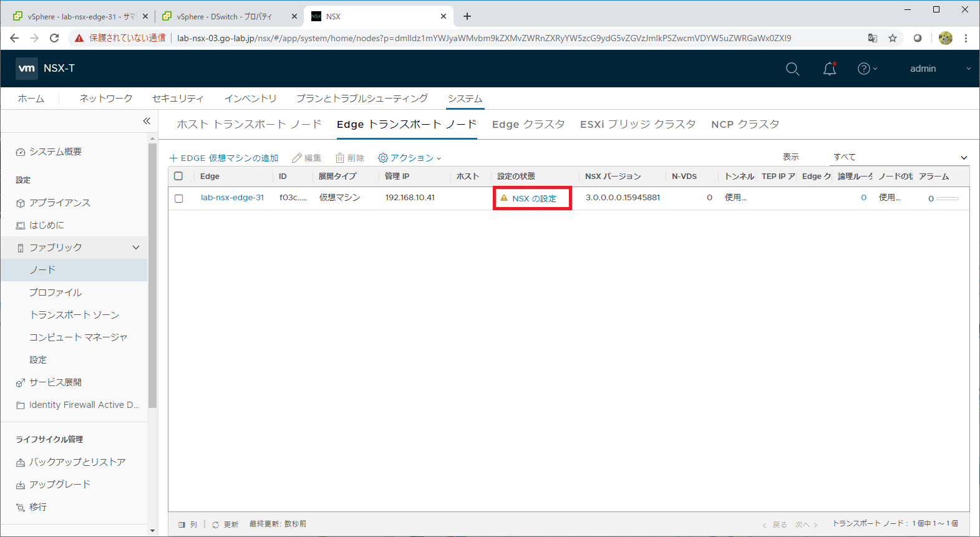Click the アラーム bar for lab-nsx-edge-31

click(948, 198)
